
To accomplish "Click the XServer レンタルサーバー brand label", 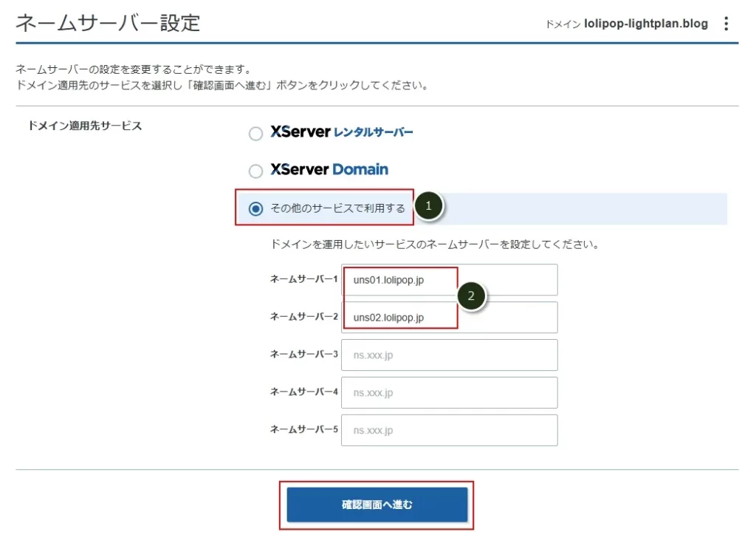I will coord(341,133).
